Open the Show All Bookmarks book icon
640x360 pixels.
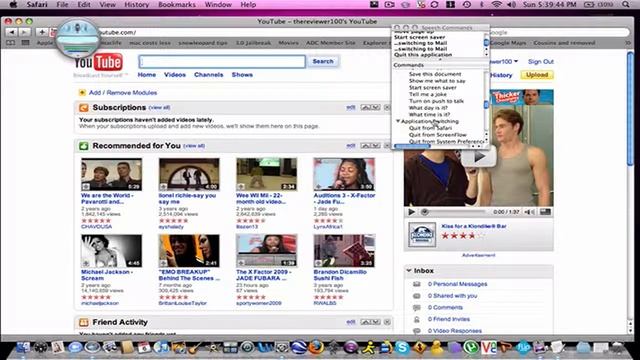11,43
